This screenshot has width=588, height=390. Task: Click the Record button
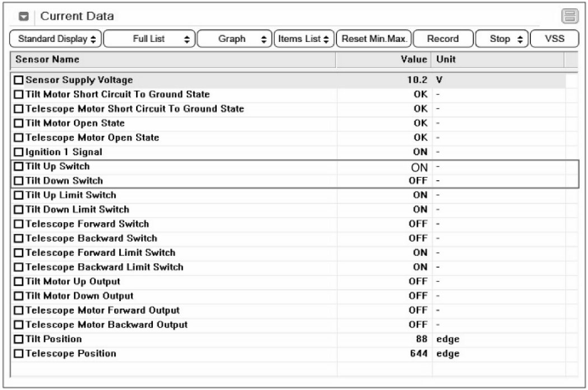[x=442, y=39]
